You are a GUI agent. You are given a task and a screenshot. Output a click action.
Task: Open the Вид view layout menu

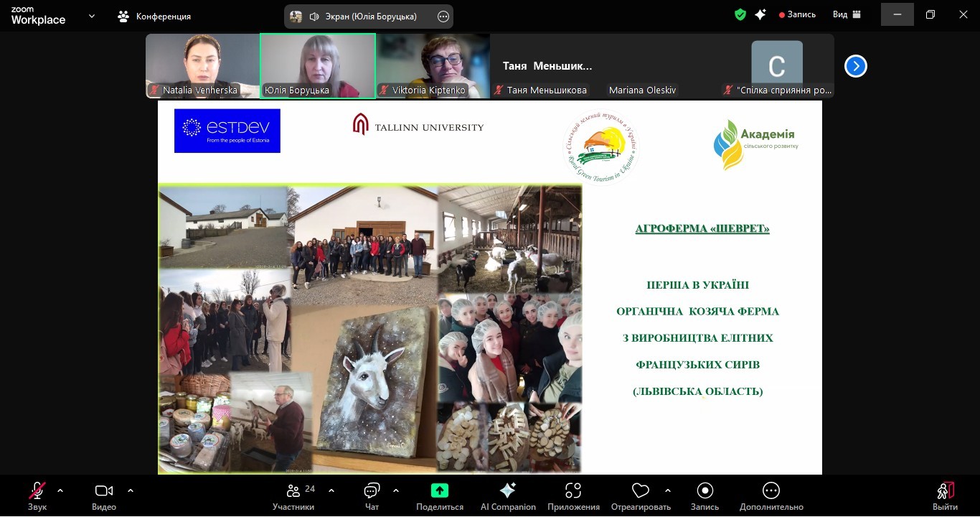(x=847, y=14)
